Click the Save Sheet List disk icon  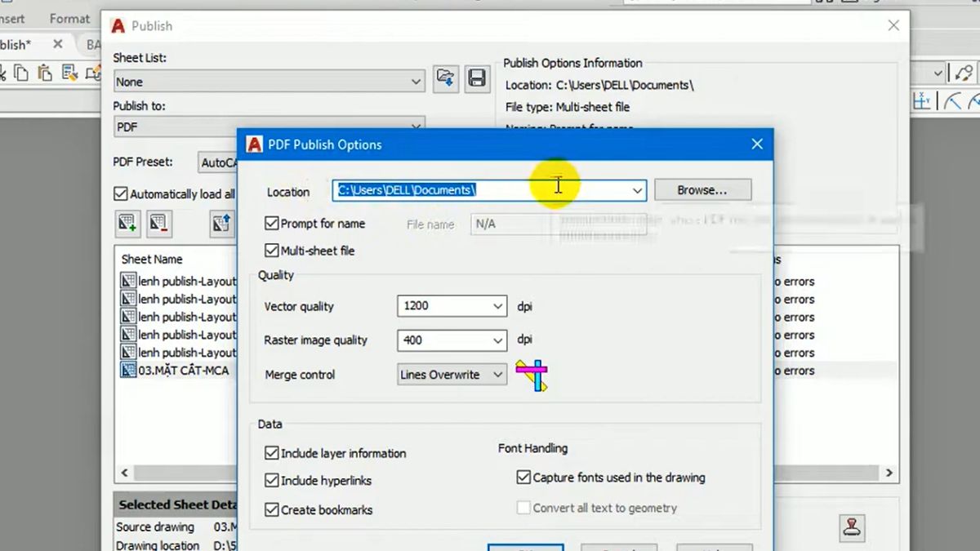coord(476,78)
